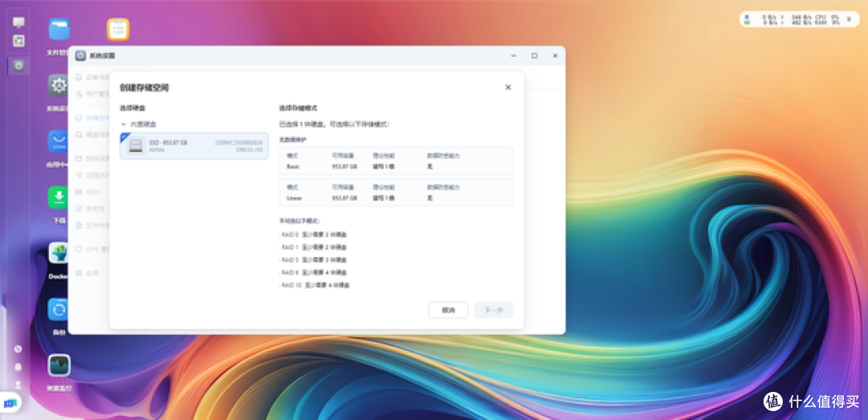Minimize the 系统设置 window
Viewport: 868px width, 420px height.
tap(514, 56)
